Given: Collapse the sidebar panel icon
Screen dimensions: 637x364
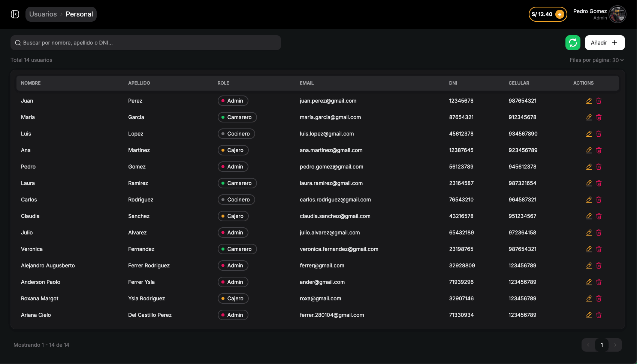Looking at the screenshot, I should coord(15,14).
